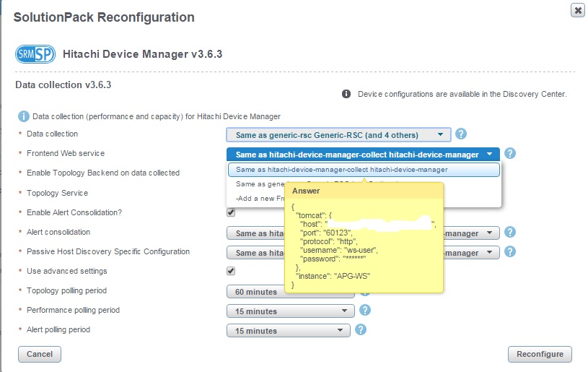Open help icon for Alert consolidation
Viewport: 588px width, 372px height.
coord(509,232)
